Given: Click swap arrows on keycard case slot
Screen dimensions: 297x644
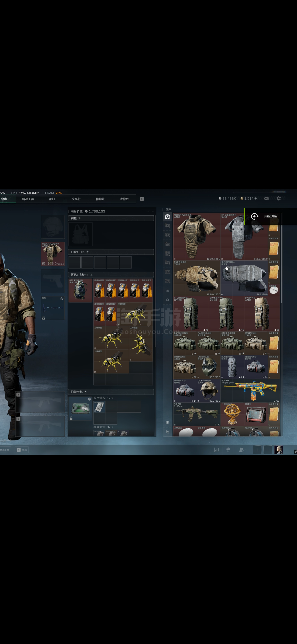Looking at the screenshot, I should 89,399.
